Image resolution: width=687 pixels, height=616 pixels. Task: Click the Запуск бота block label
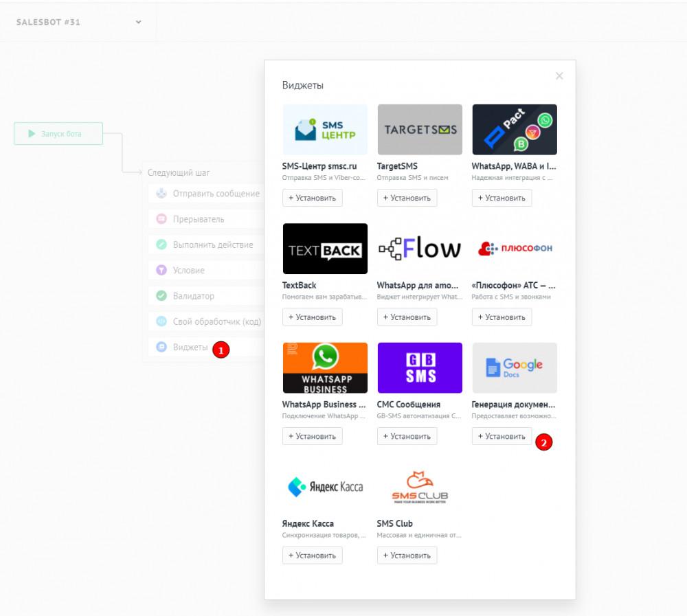click(61, 134)
